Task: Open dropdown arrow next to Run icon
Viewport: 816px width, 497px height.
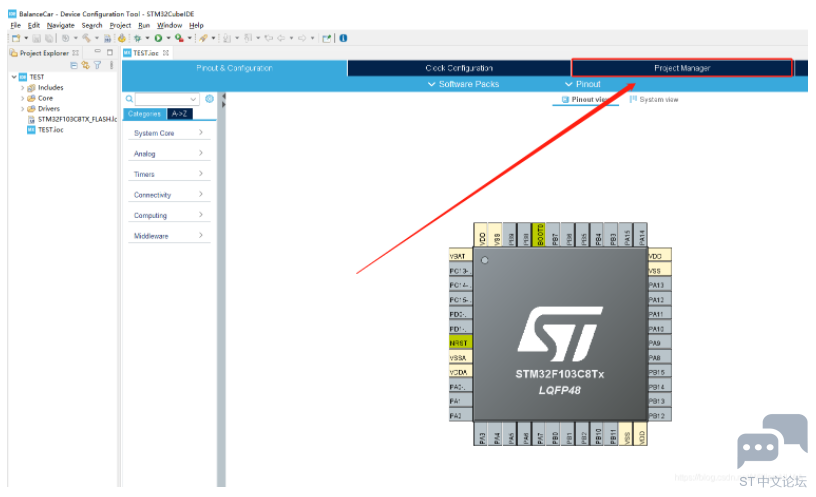Action: pyautogui.click(x=168, y=38)
